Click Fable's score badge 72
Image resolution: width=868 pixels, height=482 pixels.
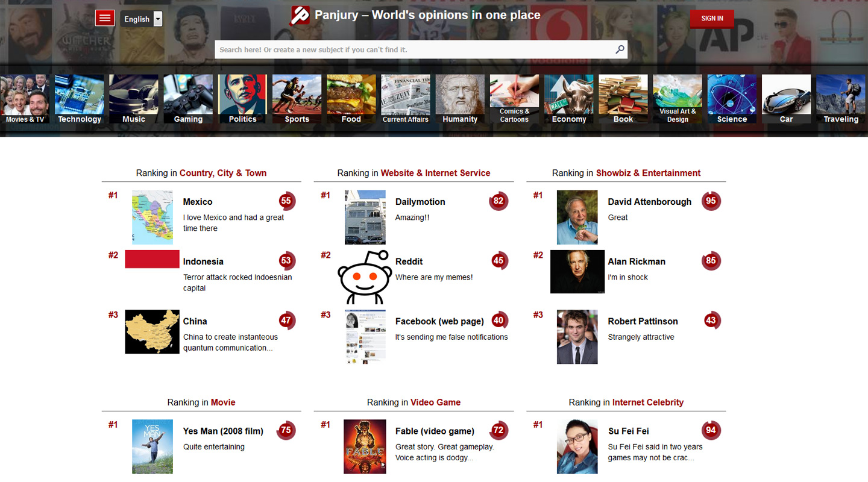(x=498, y=430)
